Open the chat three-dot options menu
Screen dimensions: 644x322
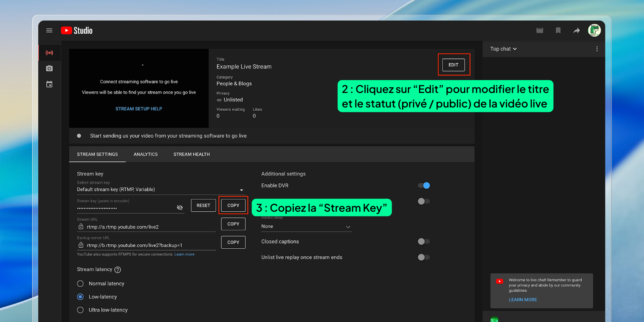click(597, 49)
